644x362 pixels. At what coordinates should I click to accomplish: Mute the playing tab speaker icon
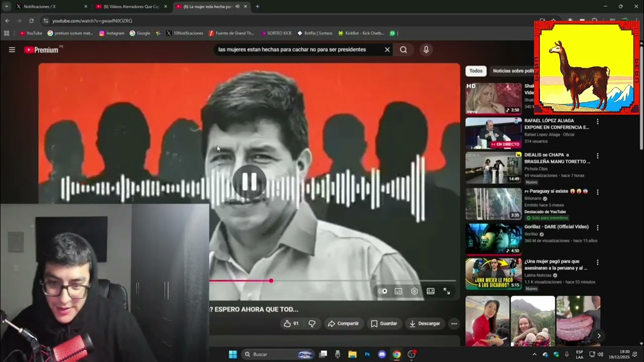pos(237,7)
